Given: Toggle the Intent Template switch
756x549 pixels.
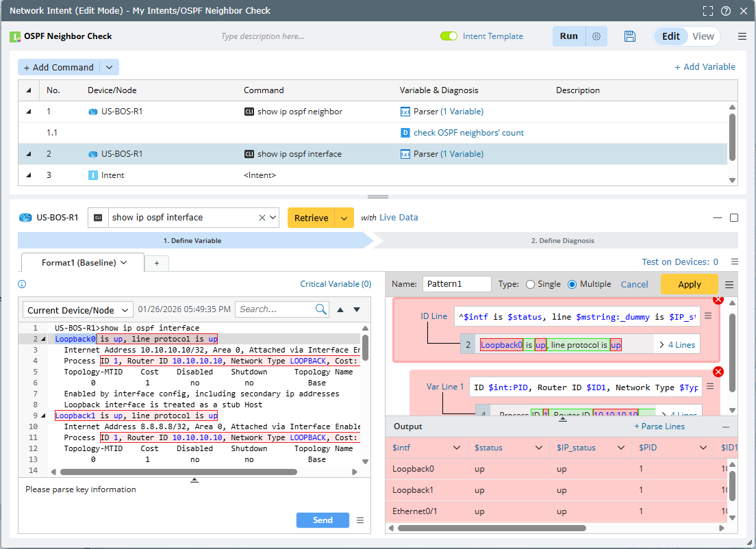Looking at the screenshot, I should [449, 36].
